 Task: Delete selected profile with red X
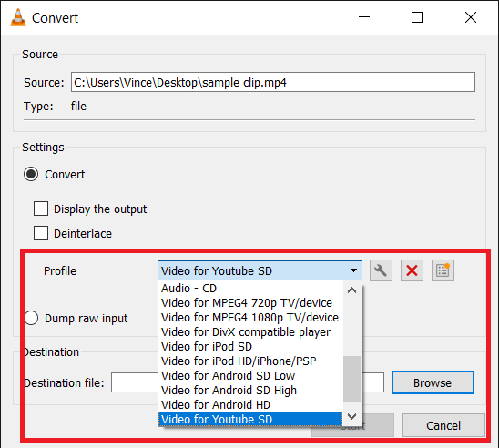(x=412, y=270)
